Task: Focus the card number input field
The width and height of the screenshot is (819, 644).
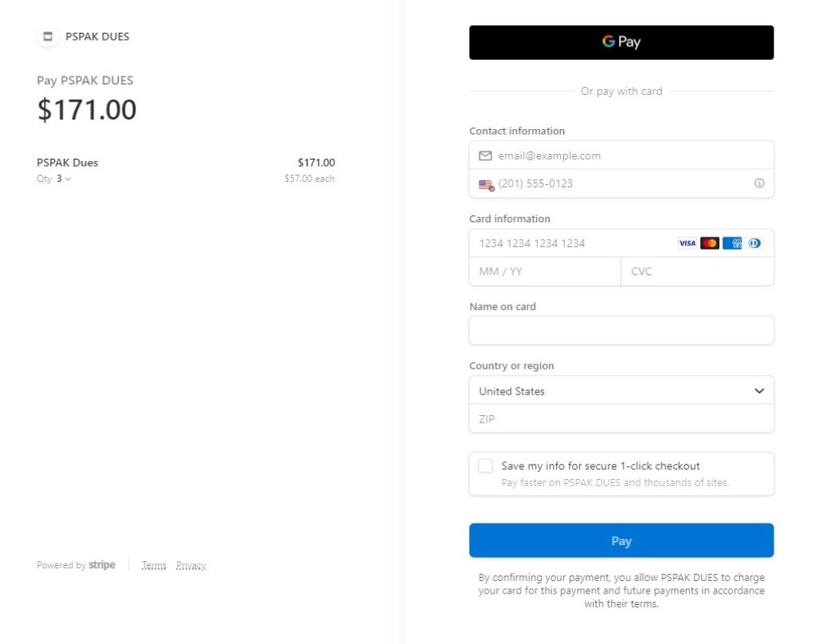Action: click(574, 243)
